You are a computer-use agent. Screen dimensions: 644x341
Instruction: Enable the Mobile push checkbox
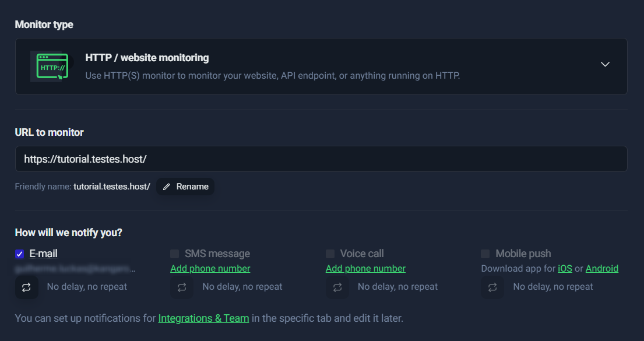coord(485,254)
